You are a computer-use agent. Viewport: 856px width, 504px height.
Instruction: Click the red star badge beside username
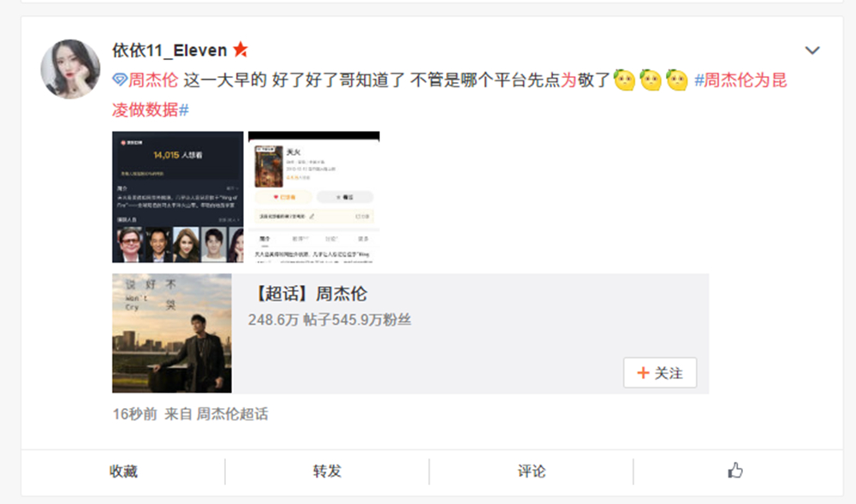pyautogui.click(x=241, y=50)
